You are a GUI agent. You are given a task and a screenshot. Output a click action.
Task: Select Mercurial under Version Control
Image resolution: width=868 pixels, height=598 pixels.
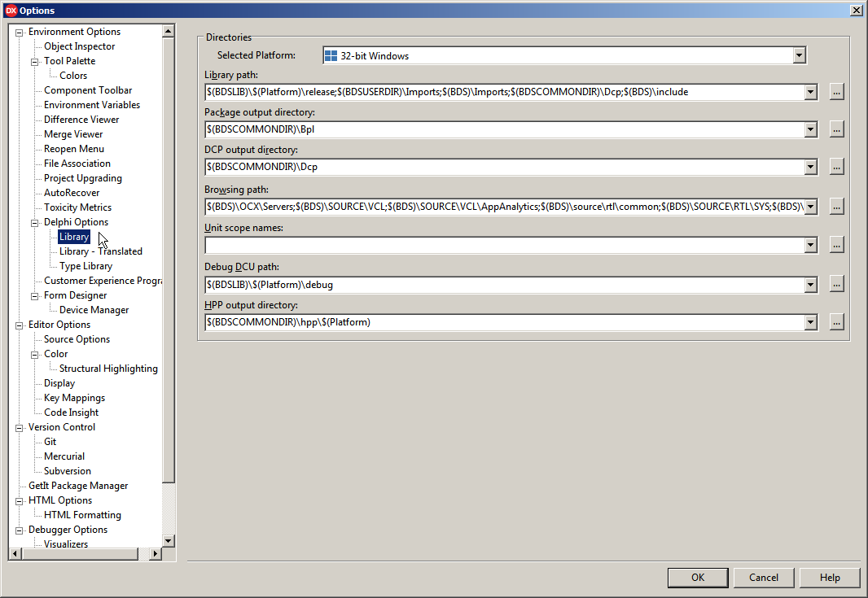(64, 457)
